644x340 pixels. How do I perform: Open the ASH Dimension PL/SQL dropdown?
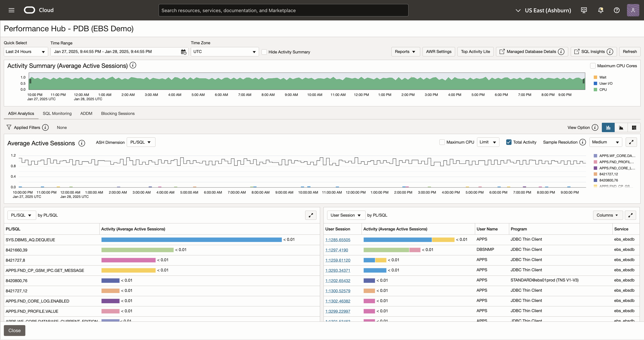click(x=141, y=142)
